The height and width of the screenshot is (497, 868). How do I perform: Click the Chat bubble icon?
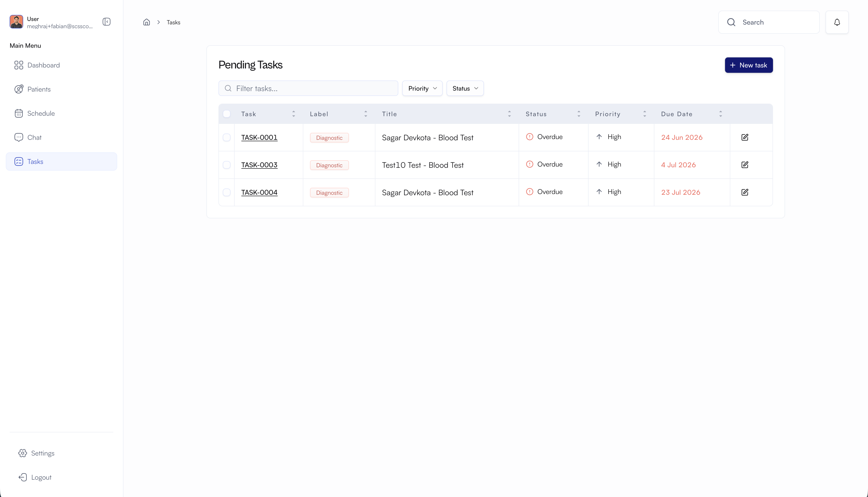click(19, 137)
